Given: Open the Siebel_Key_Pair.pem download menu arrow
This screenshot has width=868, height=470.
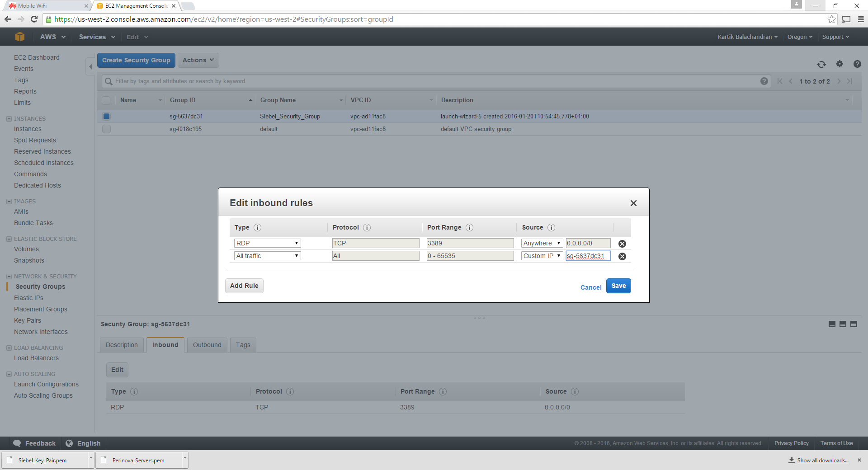Looking at the screenshot, I should (x=91, y=460).
